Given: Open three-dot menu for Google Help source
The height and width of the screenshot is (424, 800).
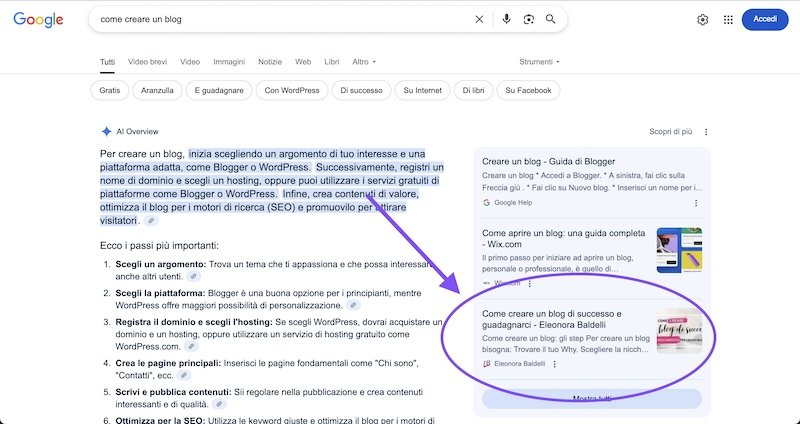Looking at the screenshot, I should (x=696, y=203).
